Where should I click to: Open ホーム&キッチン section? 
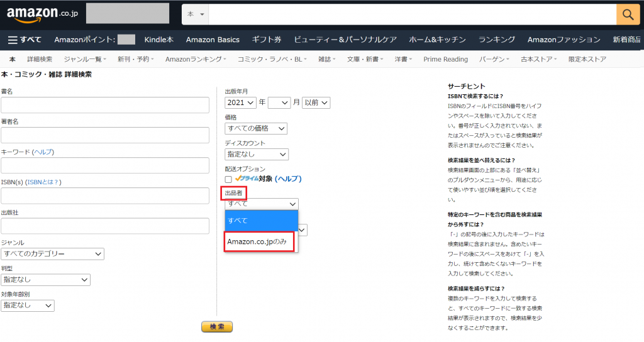(x=438, y=40)
